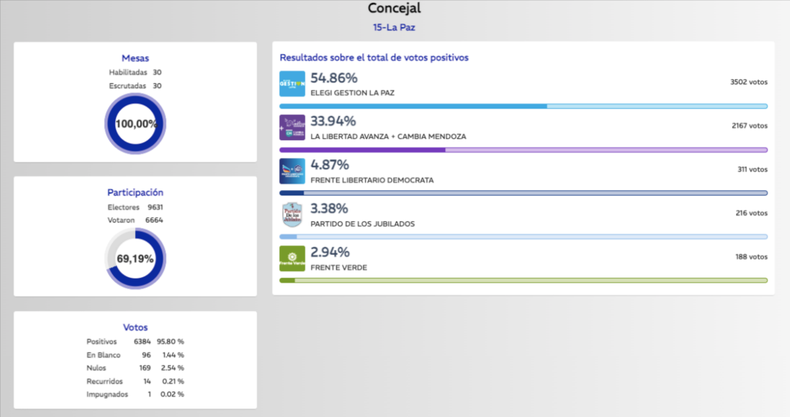Click the Frente Libertario Democrata logo
790x417 pixels.
pyautogui.click(x=292, y=171)
